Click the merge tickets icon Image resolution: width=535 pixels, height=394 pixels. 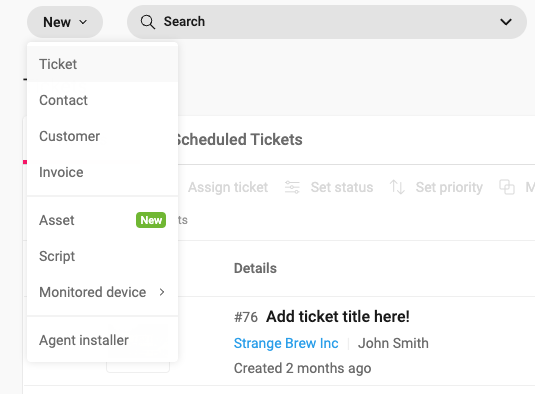[507, 187]
